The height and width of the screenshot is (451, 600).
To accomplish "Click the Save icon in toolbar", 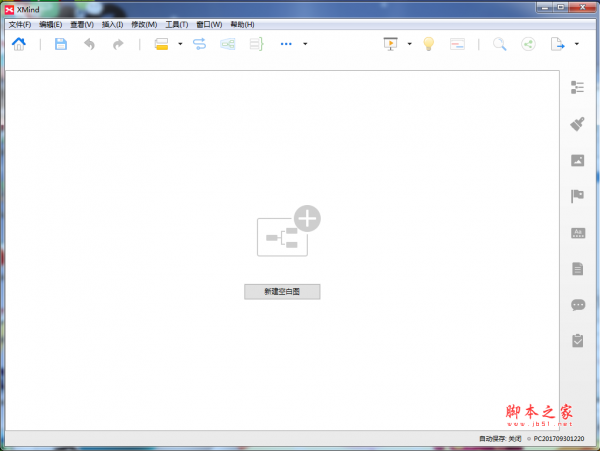I will click(x=61, y=44).
